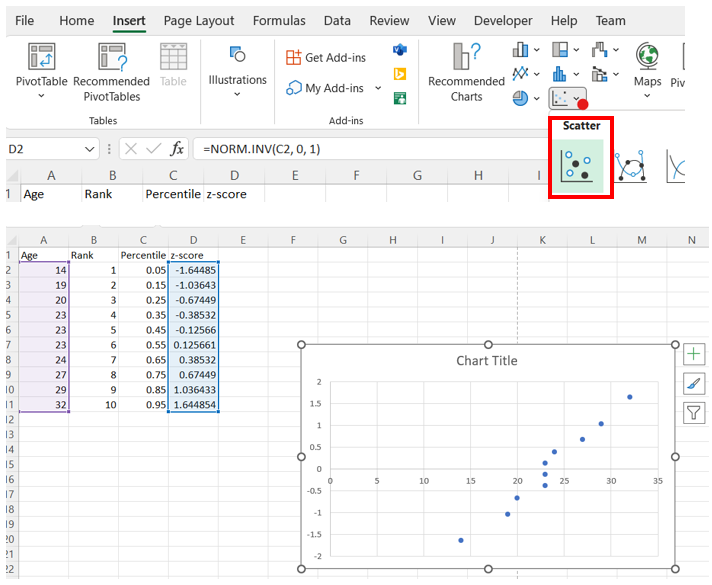Click the Maps chart icon
The width and height of the screenshot is (712, 585).
pos(648,56)
